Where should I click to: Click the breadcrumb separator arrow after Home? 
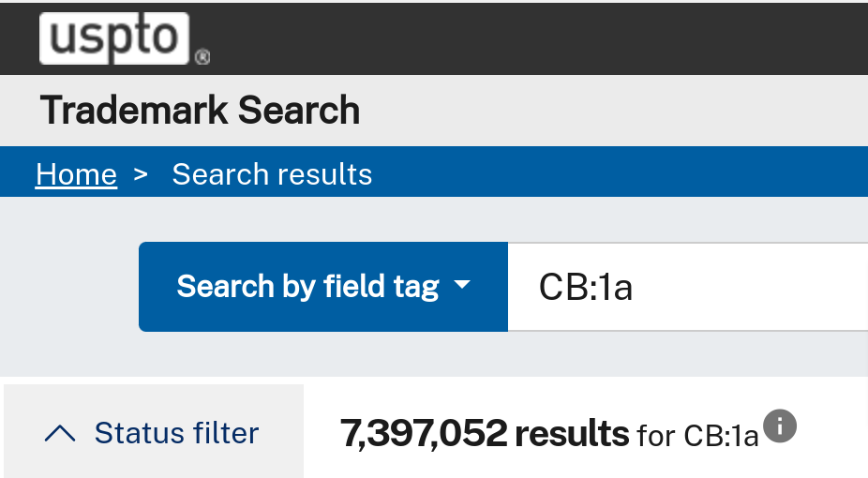click(x=141, y=174)
